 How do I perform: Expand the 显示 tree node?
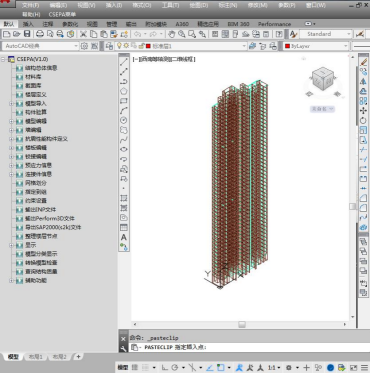tap(11, 245)
